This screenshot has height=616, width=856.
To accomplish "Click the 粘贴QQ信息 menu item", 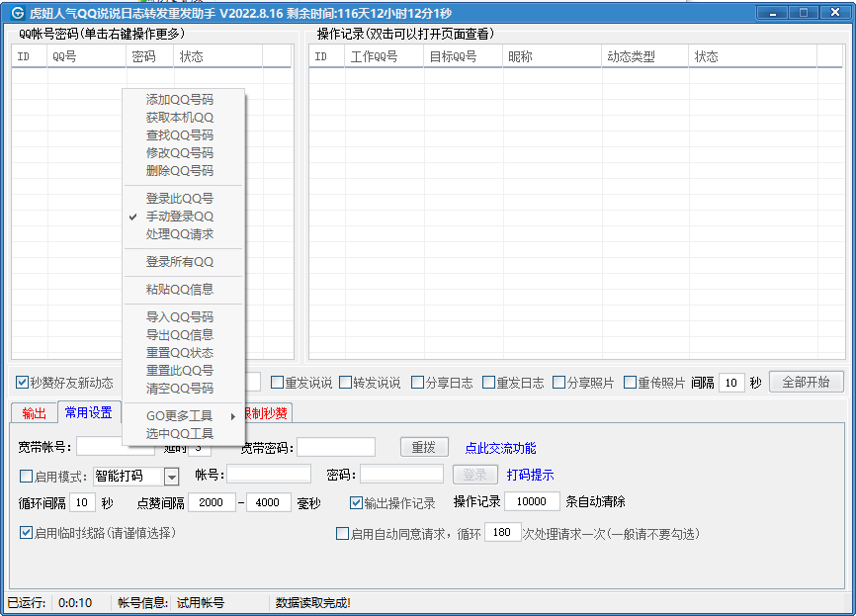I will point(184,290).
